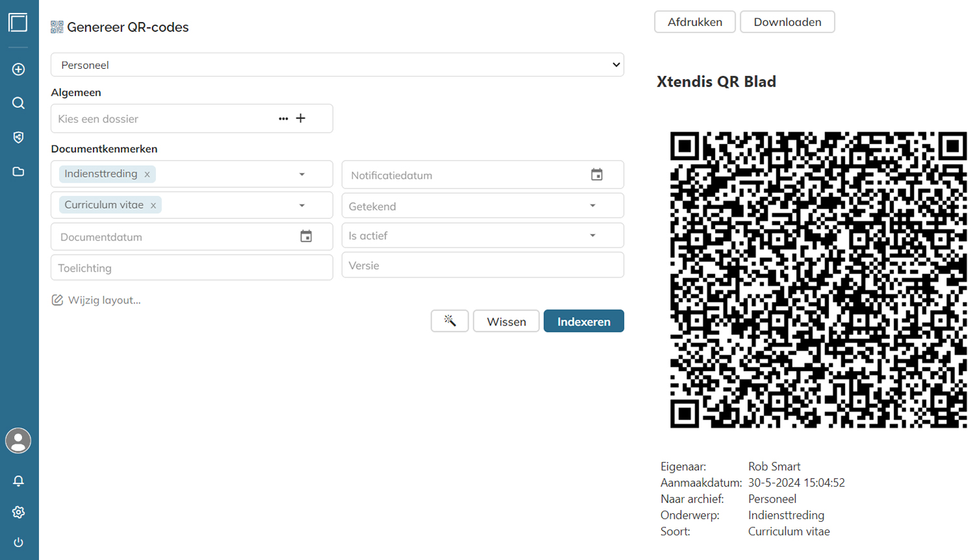Expand the Curriculum vitae type dropdown arrow
The height and width of the screenshot is (560, 975).
pos(302,205)
